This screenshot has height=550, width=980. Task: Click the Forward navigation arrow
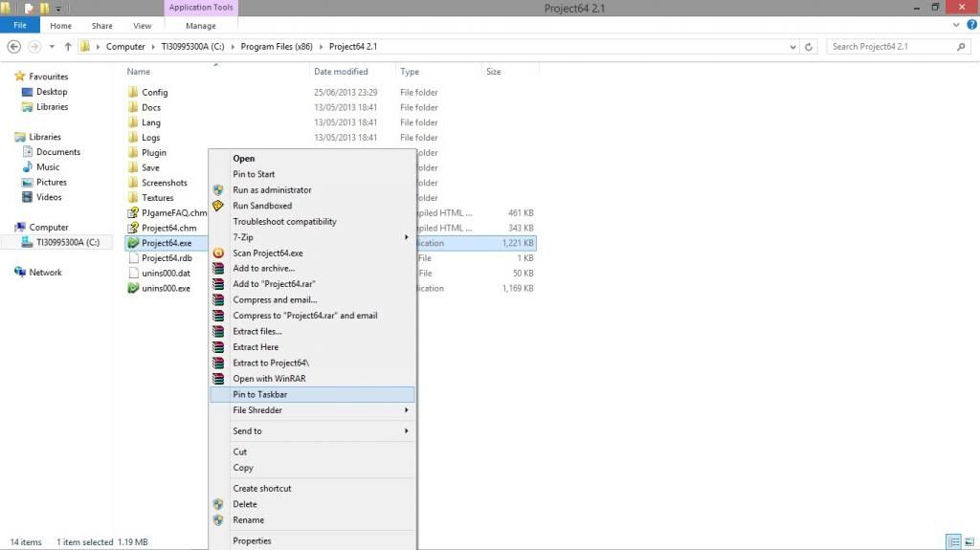(34, 46)
